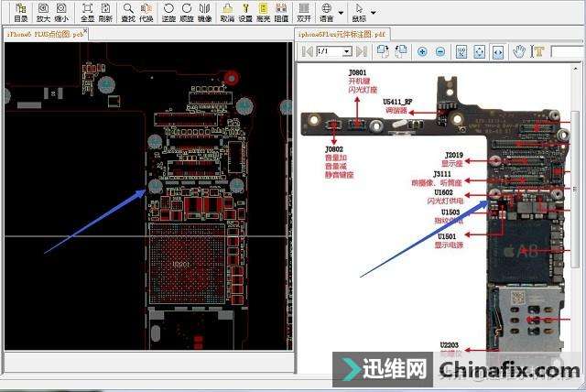Close the iPhone6 PLUS点位图.pcb tab

coord(85,30)
